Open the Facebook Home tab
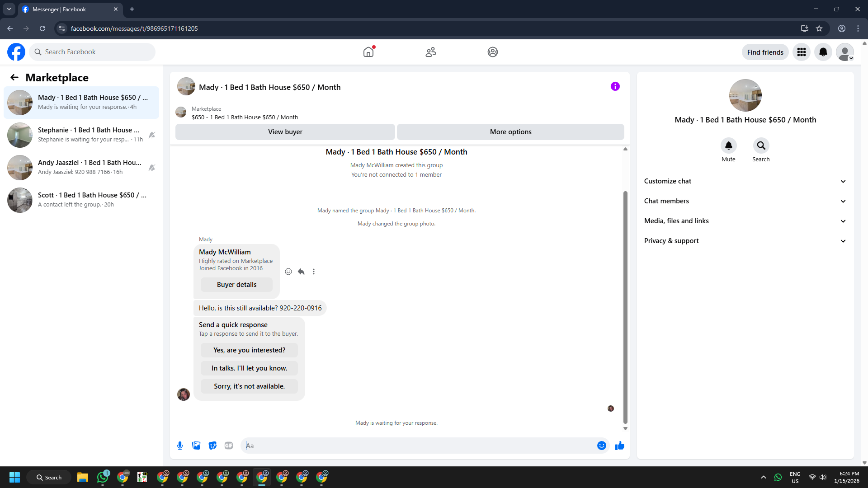The image size is (868, 488). pyautogui.click(x=368, y=52)
